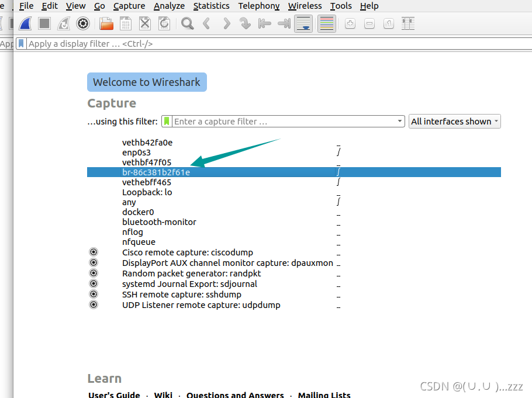
Task: Find a packet magnifier icon
Action: (187, 24)
